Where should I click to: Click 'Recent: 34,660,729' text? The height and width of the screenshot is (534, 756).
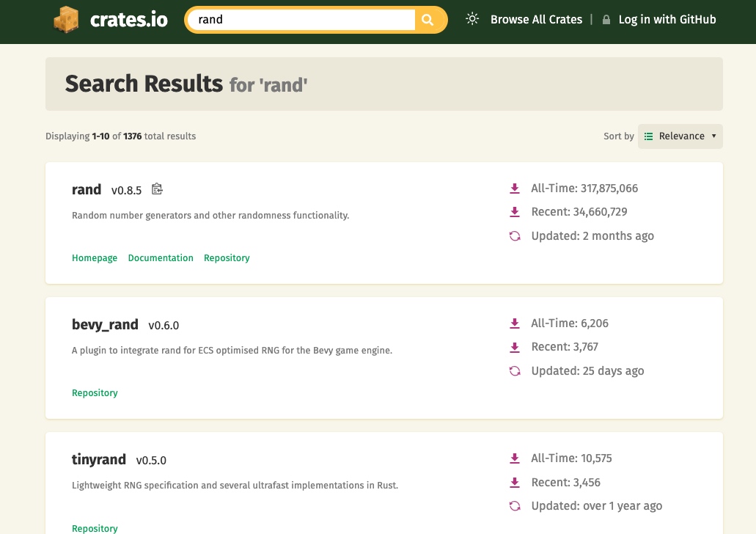579,212
